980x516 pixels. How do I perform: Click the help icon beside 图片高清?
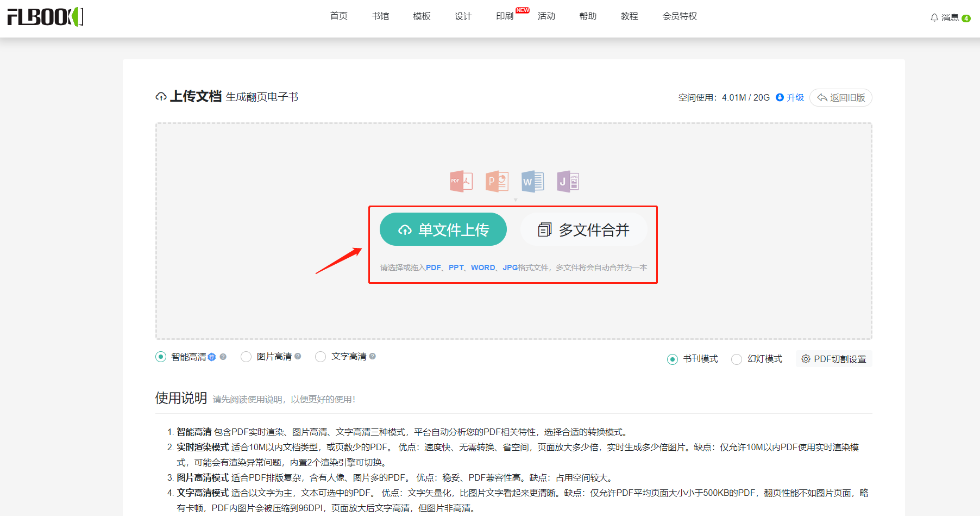pos(298,356)
